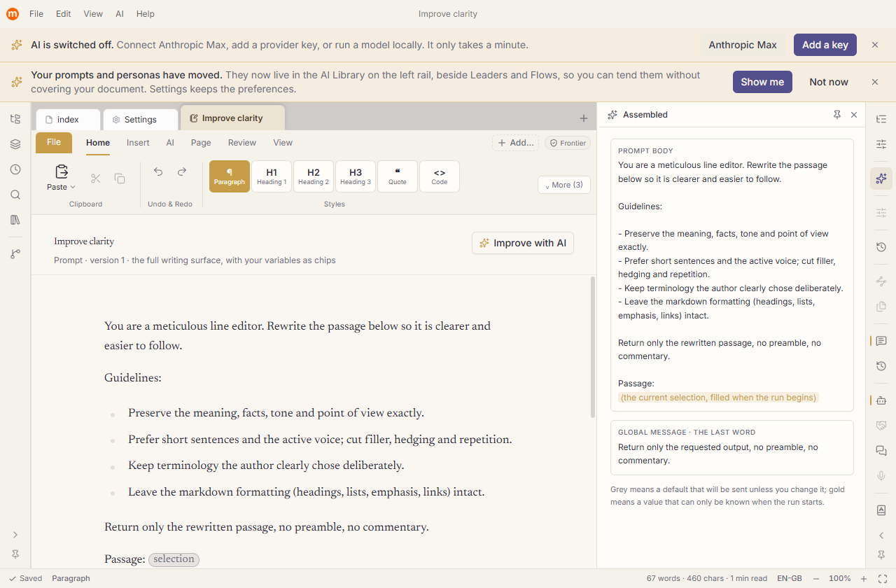The image size is (896, 588).
Task: Open the View menu in menu bar
Action: point(93,14)
